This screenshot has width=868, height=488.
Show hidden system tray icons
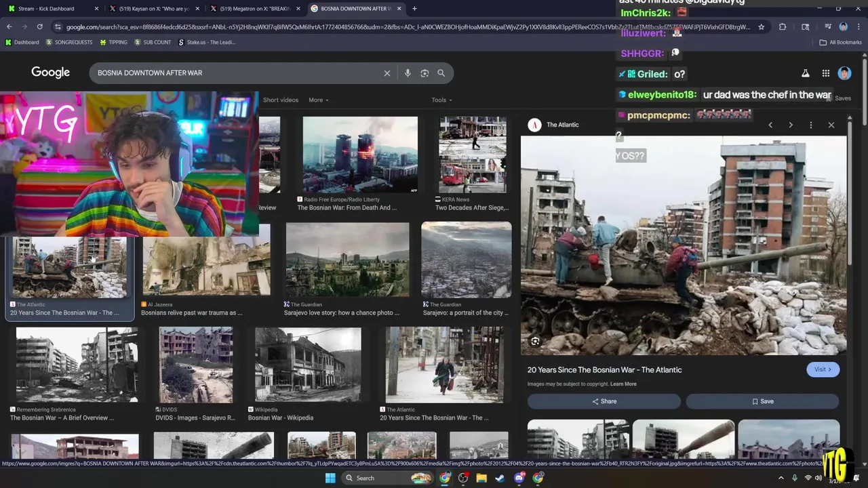point(781,478)
